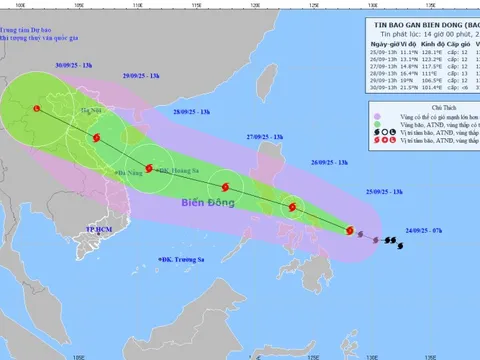Click the red filled circle ATNĐ legend symbol

tap(385, 140)
